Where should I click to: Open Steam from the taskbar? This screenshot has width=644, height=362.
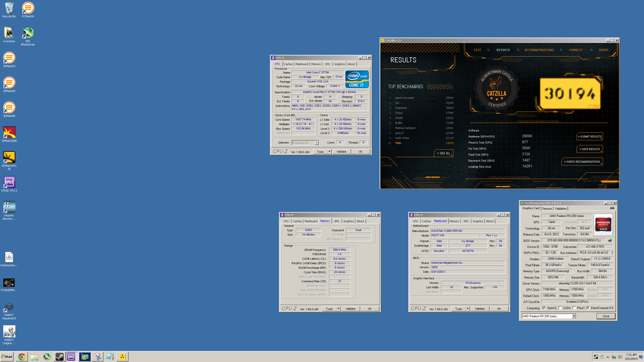[60, 356]
